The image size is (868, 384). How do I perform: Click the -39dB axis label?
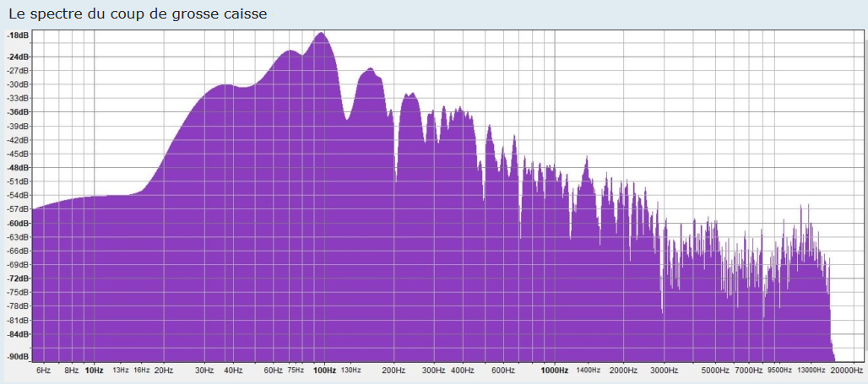(x=19, y=126)
